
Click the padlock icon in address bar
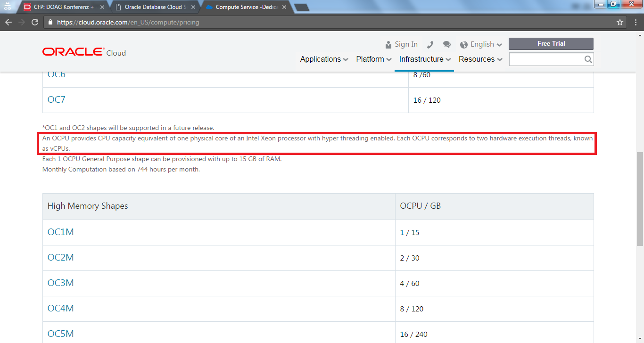(50, 22)
